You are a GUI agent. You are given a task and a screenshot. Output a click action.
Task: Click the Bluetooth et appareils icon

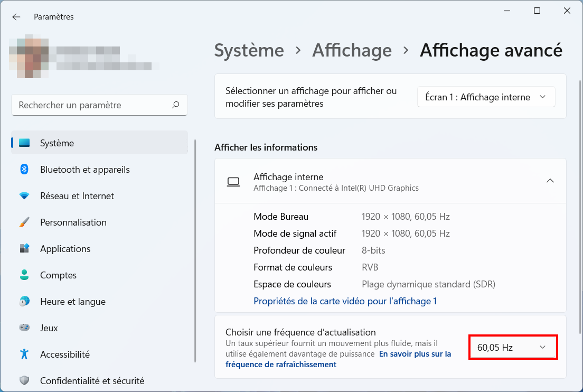[x=24, y=169]
